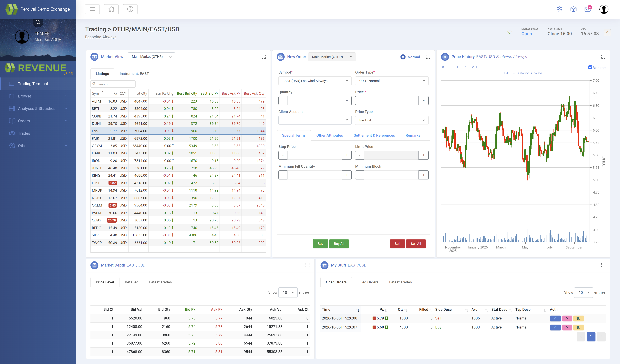Click the Quantity input field

pyautogui.click(x=315, y=101)
